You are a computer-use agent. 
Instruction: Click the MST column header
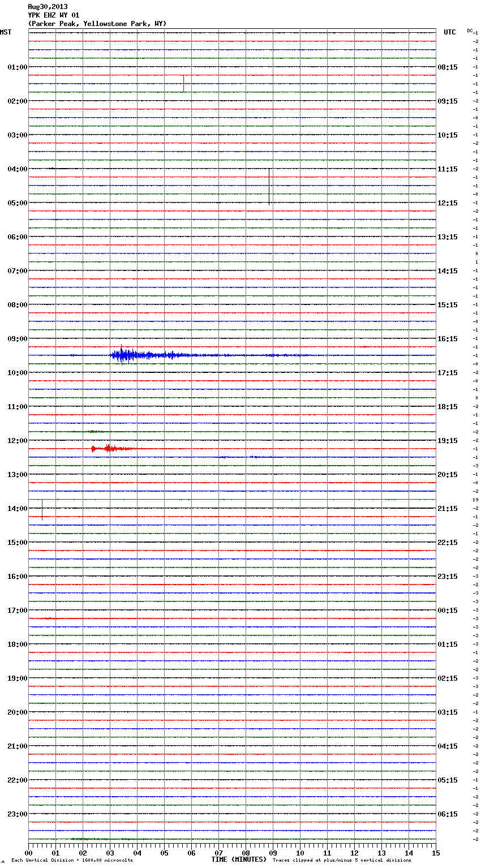coord(6,32)
